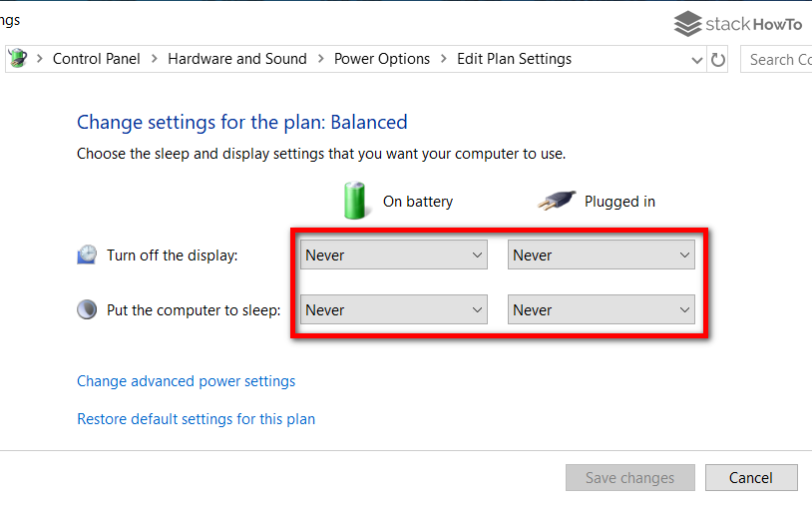Click the Control Panel icon in address bar
Viewport: 812px width, 514px height.
coord(17,59)
